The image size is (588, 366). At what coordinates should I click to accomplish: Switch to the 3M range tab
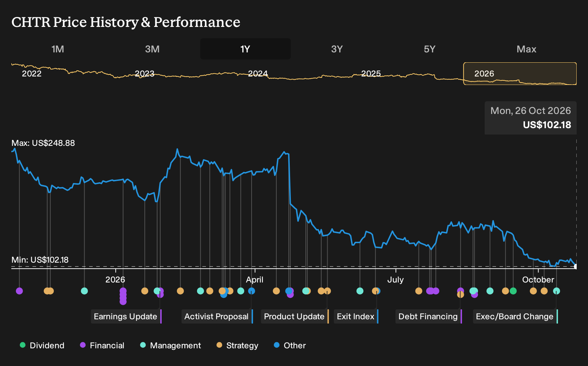152,49
